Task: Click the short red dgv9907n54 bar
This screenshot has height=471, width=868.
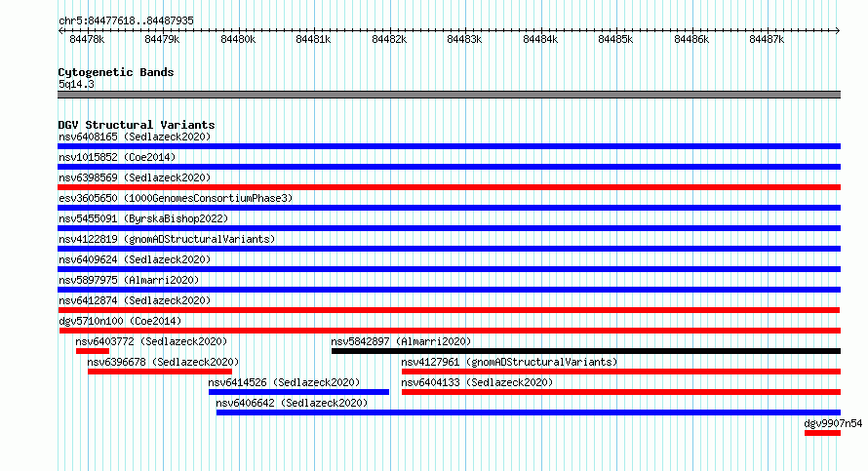Action: [822, 433]
